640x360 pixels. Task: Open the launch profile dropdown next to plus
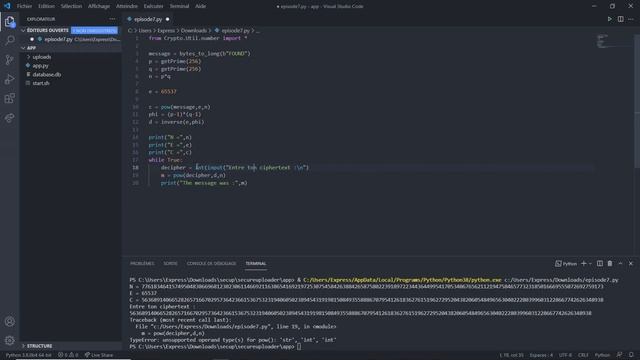coord(590,264)
